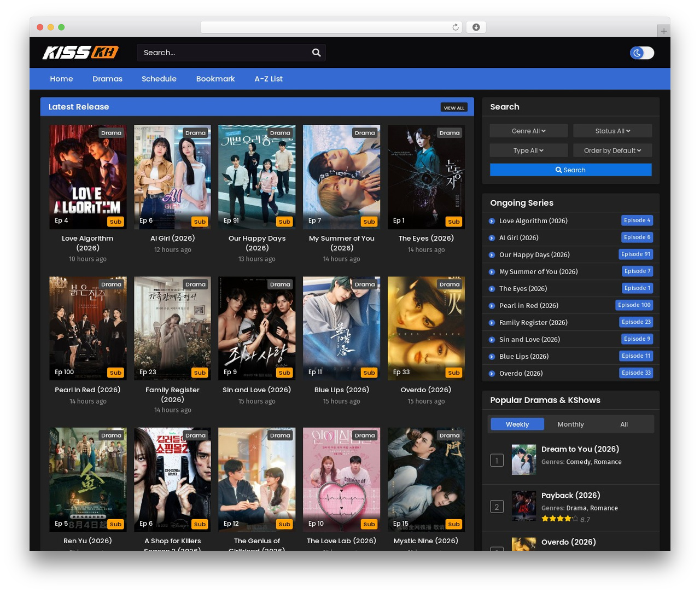Open the A-Z List page
This screenshot has width=700, height=593.
pyautogui.click(x=269, y=79)
